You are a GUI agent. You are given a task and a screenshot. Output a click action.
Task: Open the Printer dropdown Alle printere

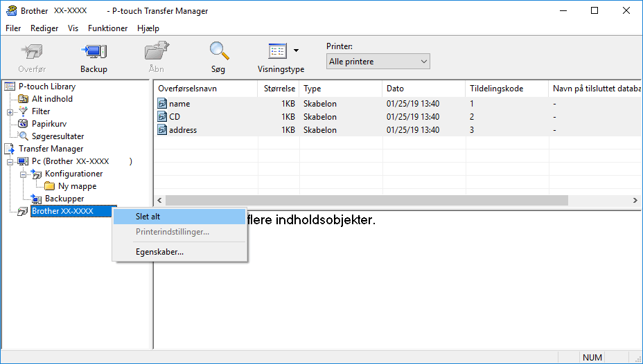point(378,62)
